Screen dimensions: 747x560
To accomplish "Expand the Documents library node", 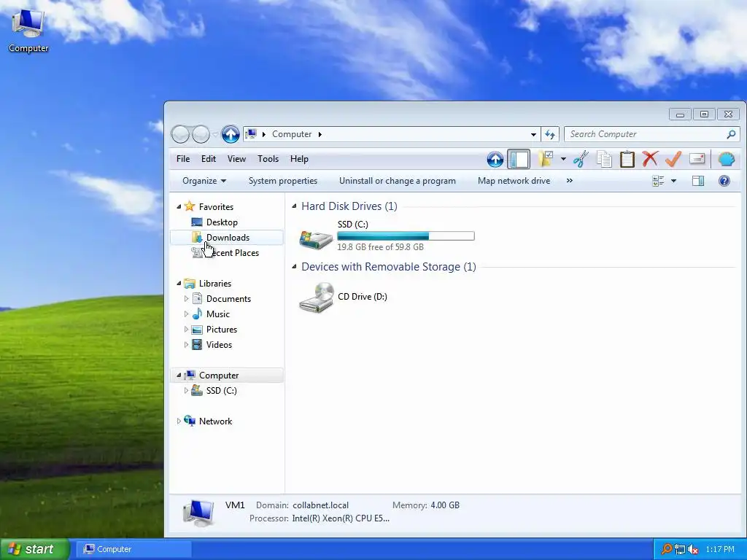I will click(186, 298).
